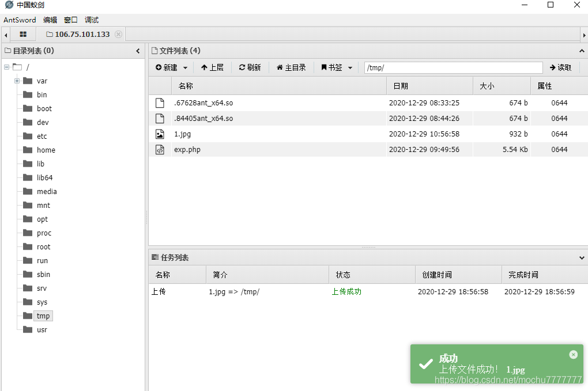This screenshot has width=588, height=391.
Task: Open the 窗口 menu
Action: (70, 20)
